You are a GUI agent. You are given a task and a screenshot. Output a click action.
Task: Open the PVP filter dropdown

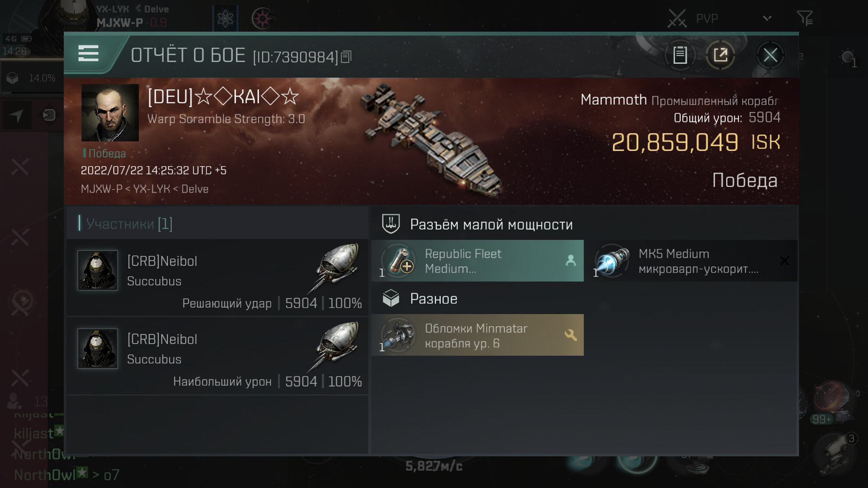click(x=766, y=18)
